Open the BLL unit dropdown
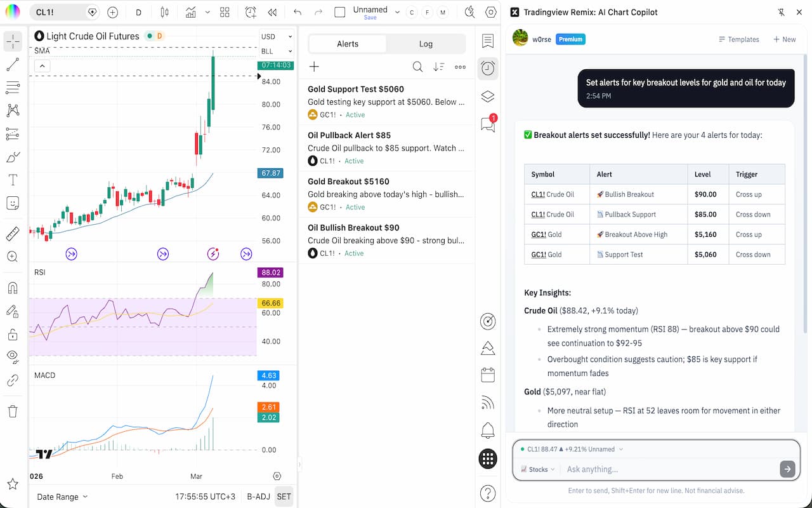This screenshot has height=508, width=812. coord(277,51)
